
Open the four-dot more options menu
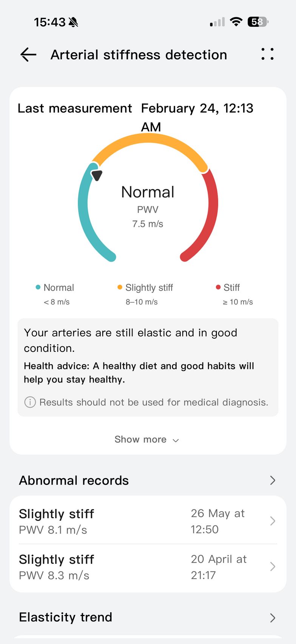[x=267, y=54]
